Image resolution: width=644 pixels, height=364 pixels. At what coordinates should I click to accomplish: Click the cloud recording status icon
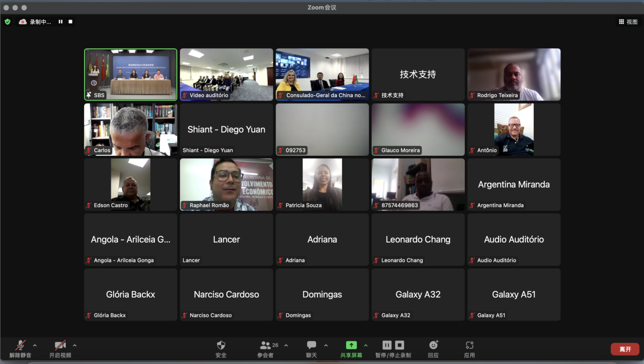tap(23, 22)
